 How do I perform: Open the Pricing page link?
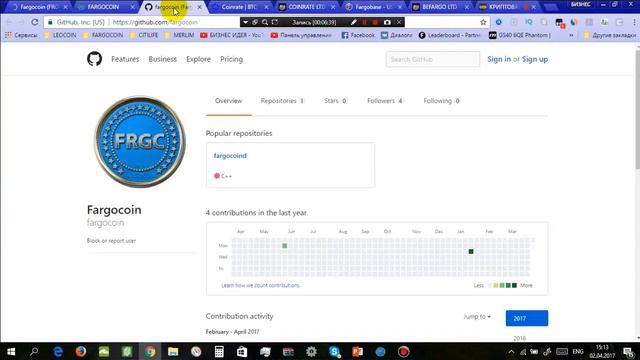tap(231, 59)
